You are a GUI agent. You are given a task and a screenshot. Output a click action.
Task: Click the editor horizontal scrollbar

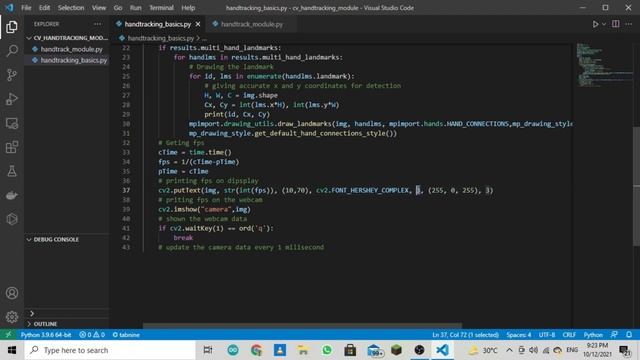pos(302,326)
